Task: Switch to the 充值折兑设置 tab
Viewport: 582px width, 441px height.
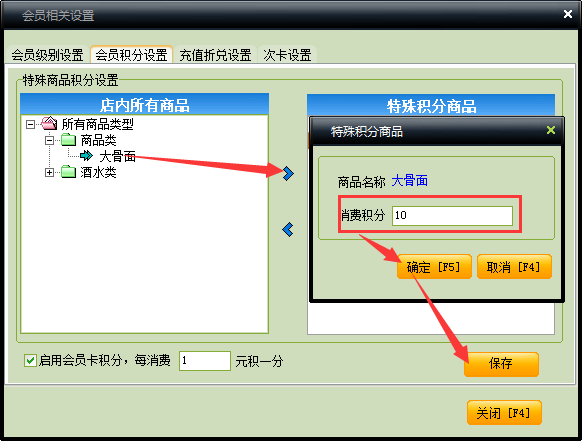Action: (x=215, y=55)
